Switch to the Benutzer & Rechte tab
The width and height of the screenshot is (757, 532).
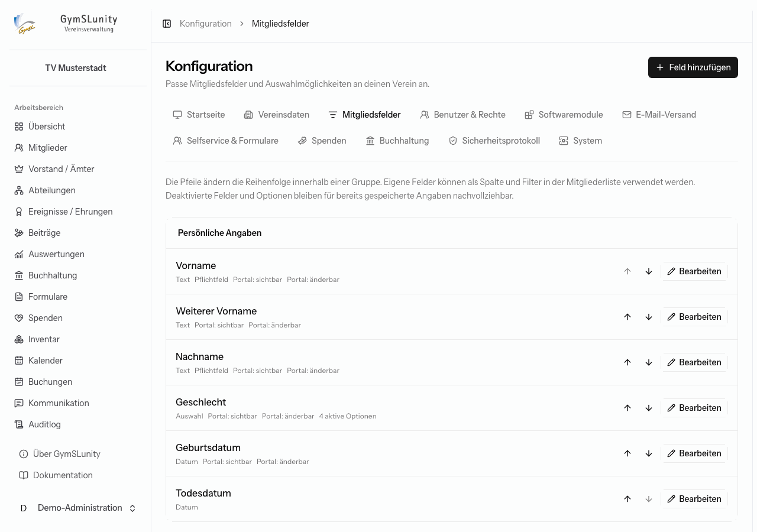[462, 115]
